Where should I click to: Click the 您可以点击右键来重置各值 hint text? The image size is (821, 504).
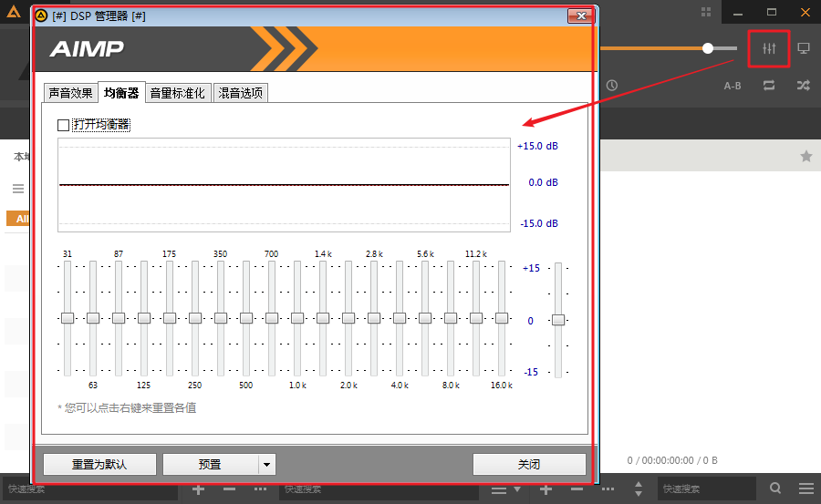tap(127, 407)
